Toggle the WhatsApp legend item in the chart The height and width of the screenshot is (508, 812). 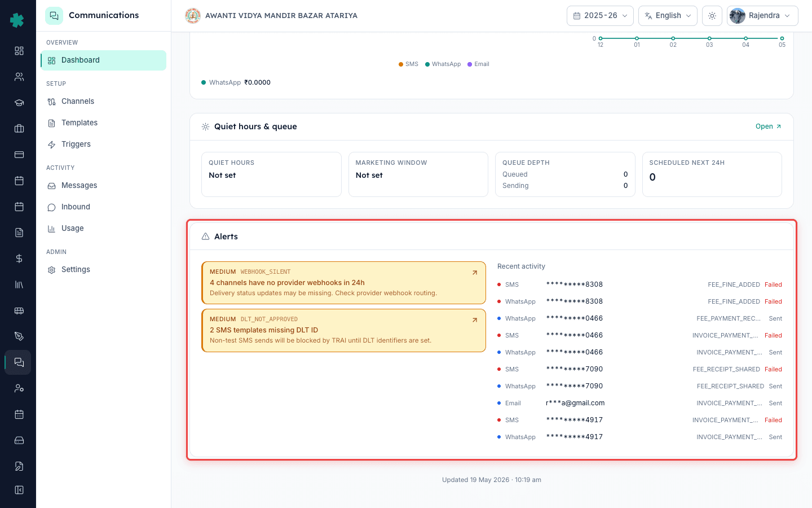click(443, 64)
